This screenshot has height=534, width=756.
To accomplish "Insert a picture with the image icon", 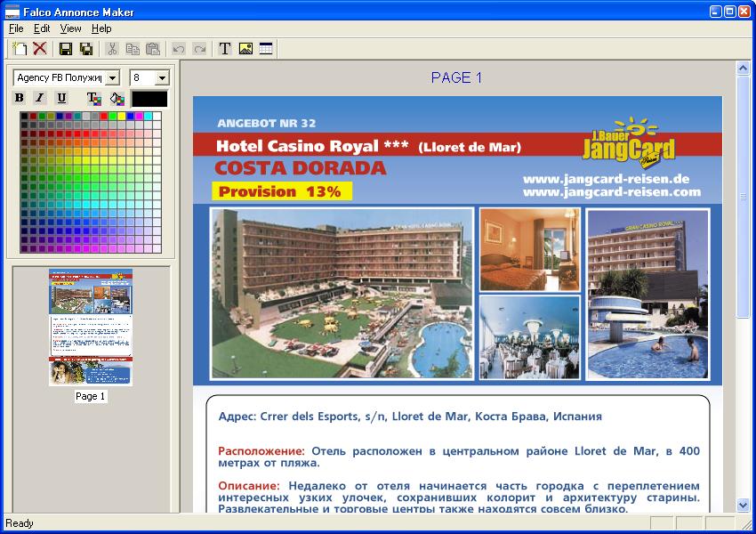I will pyautogui.click(x=245, y=48).
